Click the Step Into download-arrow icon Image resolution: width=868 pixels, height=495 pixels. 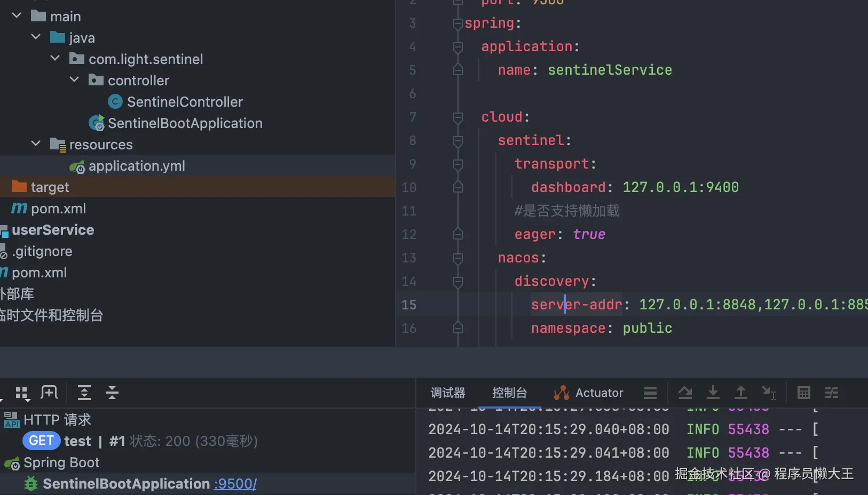pos(713,393)
